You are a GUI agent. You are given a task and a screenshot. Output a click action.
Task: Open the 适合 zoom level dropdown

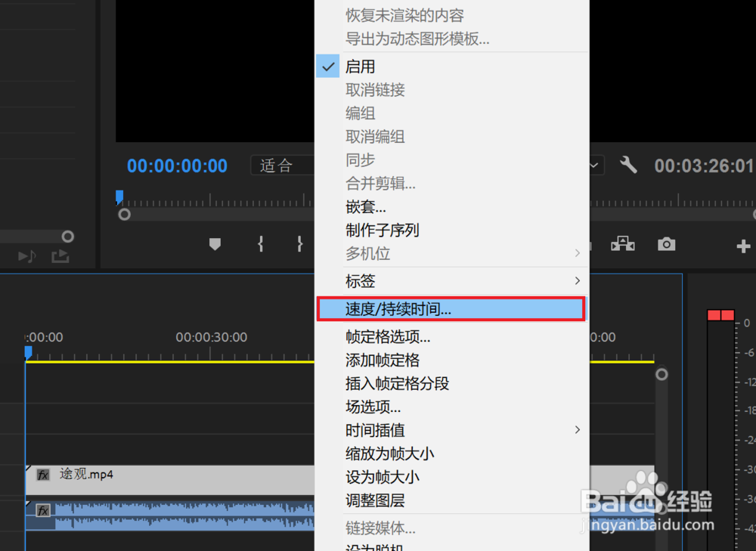click(x=283, y=165)
